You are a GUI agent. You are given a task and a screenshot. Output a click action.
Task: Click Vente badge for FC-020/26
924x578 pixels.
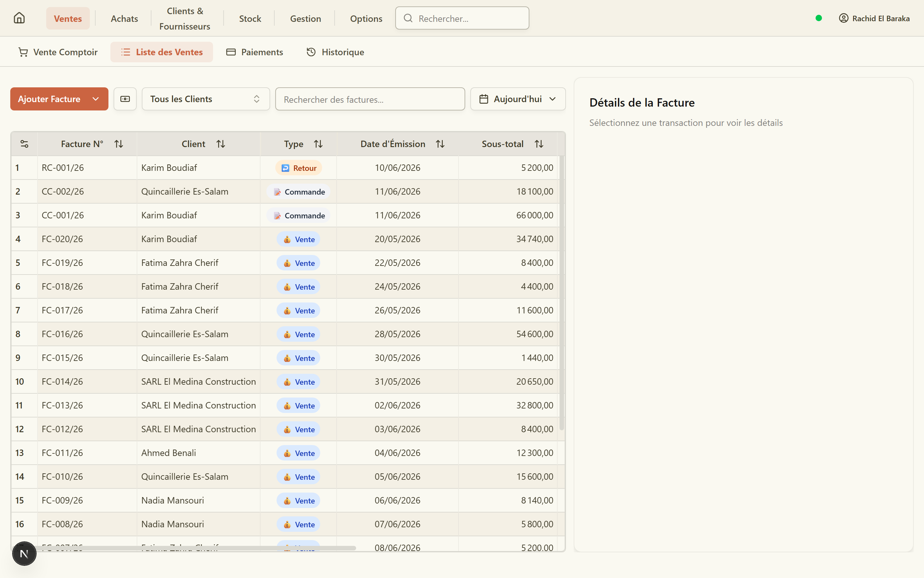pos(299,239)
